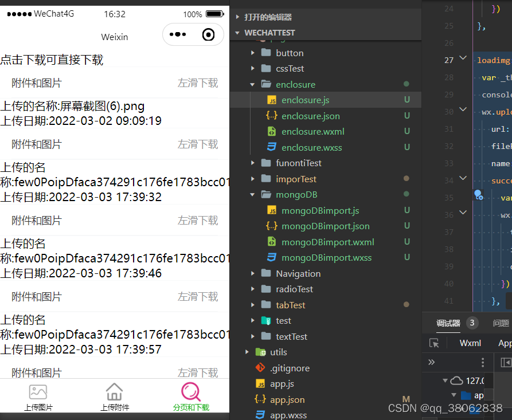The height and width of the screenshot is (420, 512).
Task: Fold code block at line 30
Action: [463, 109]
